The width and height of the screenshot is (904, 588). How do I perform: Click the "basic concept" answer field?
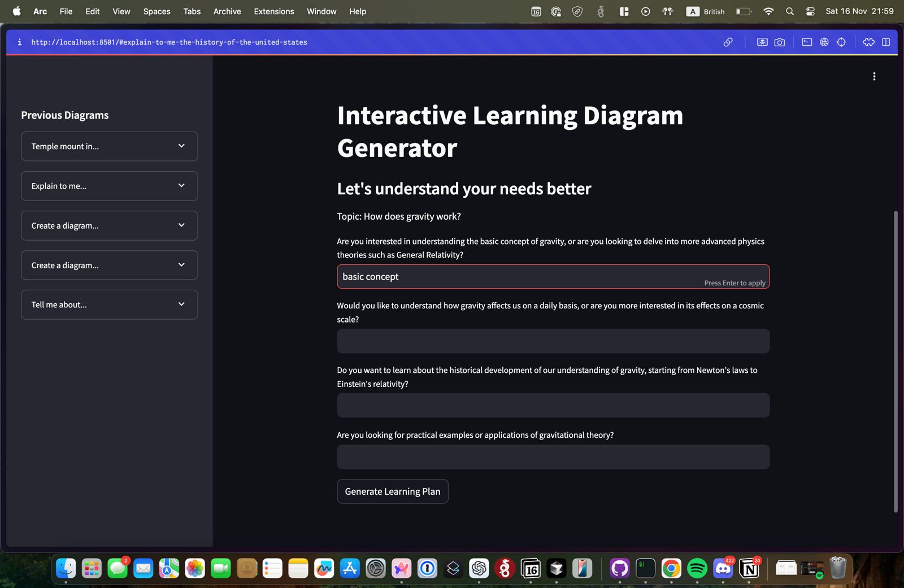[x=553, y=277]
